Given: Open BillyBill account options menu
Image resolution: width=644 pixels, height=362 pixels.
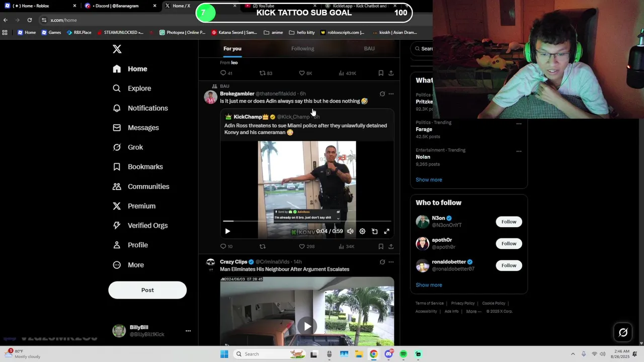Looking at the screenshot, I should tap(188, 331).
